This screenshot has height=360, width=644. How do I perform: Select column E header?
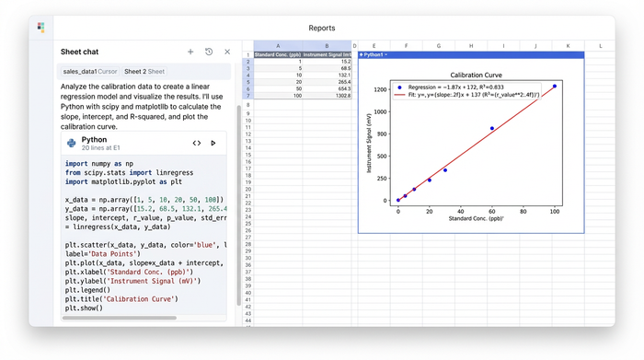[374, 46]
